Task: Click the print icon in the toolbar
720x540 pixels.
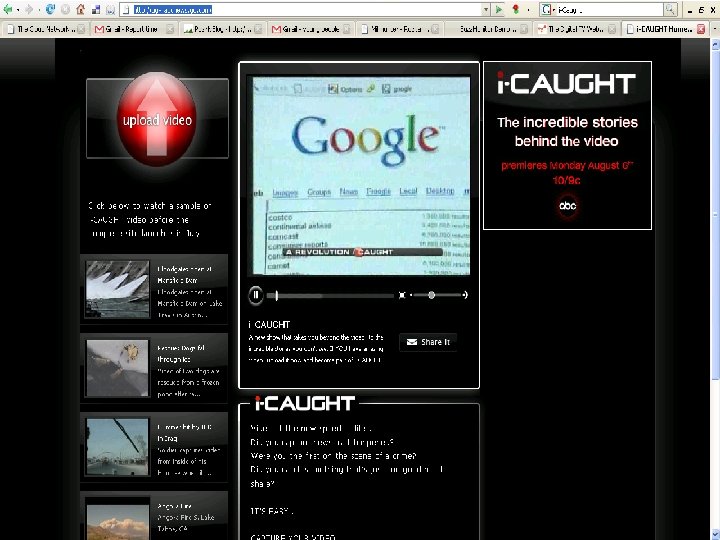Action: click(x=111, y=9)
